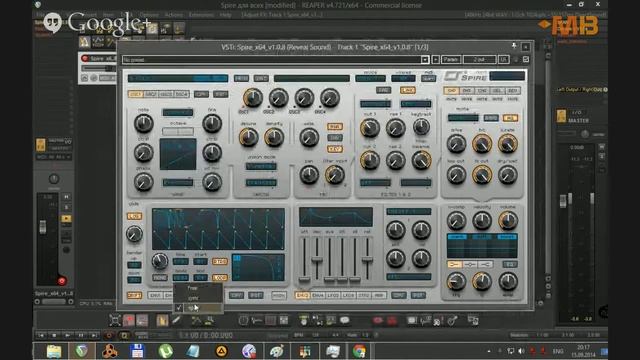Toggle the MONO button in stepper section
This screenshot has width=640, height=360.
[x=160, y=278]
